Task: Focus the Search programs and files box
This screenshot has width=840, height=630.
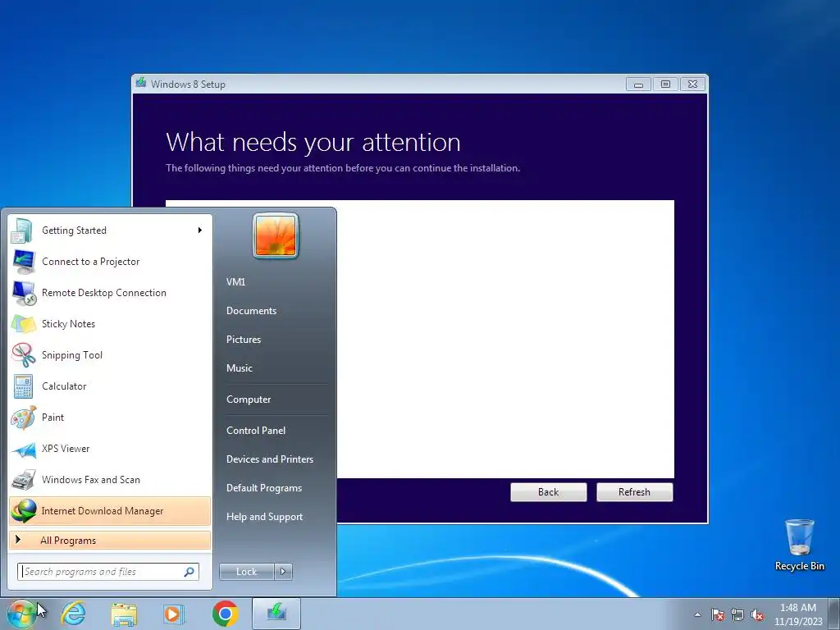Action: click(107, 572)
